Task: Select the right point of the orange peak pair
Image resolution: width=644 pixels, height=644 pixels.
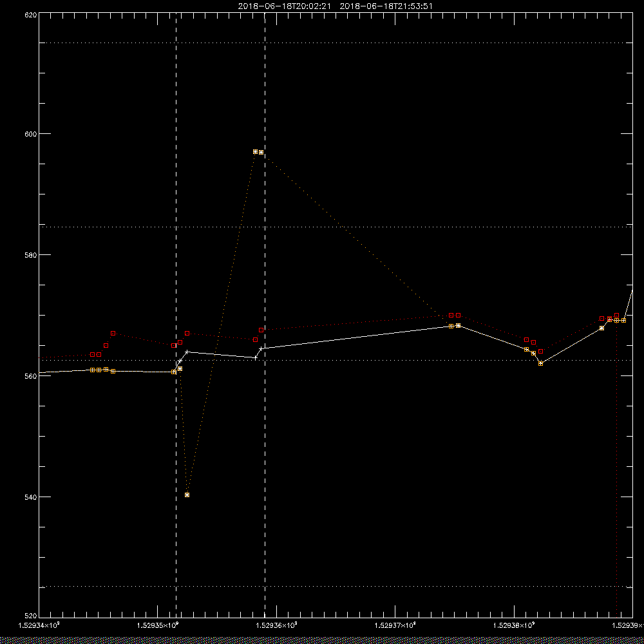Action: [261, 153]
